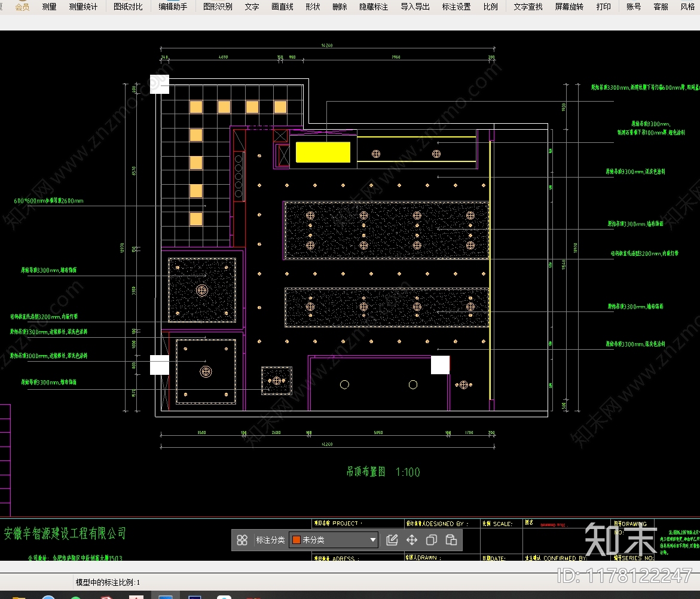Click the orange category color swatch
Image resolution: width=700 pixels, height=599 pixels.
296,540
